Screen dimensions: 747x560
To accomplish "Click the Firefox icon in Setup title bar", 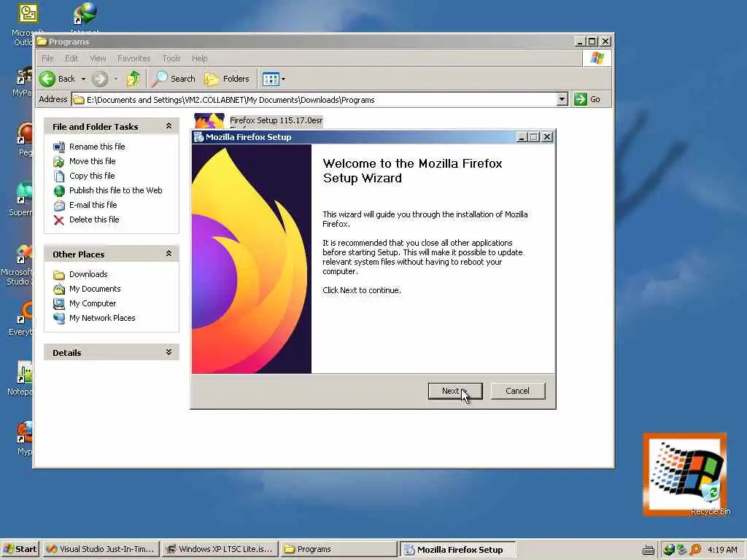I will [198, 137].
